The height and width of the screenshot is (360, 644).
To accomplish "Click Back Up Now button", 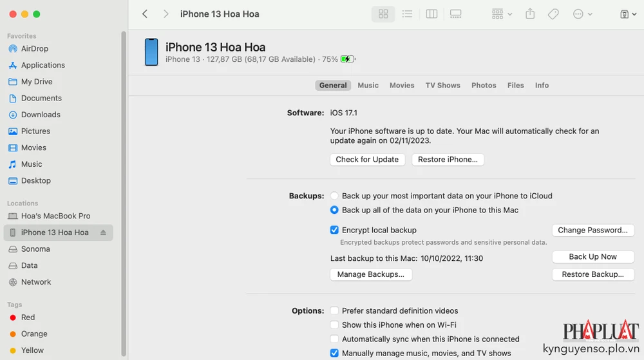I will click(592, 256).
